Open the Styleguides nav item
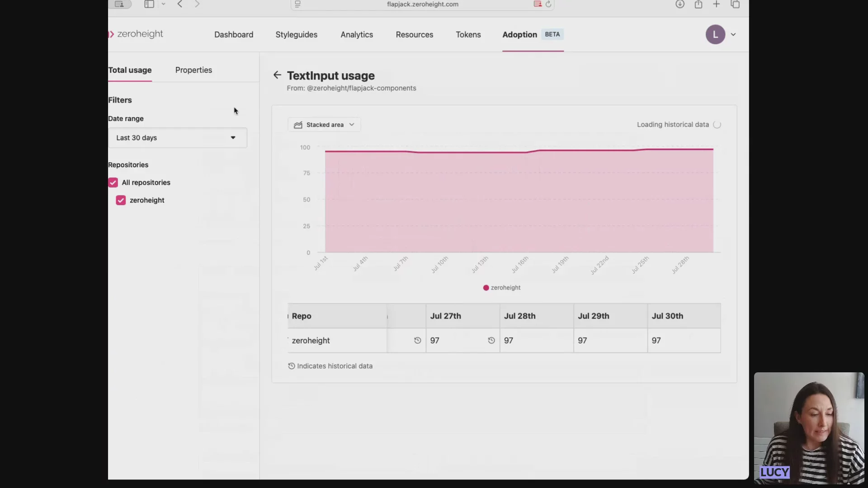 coord(297,34)
